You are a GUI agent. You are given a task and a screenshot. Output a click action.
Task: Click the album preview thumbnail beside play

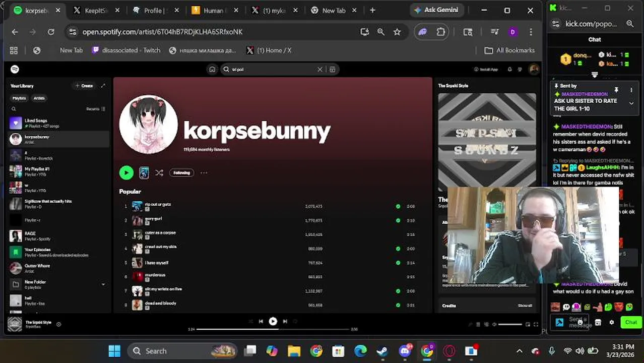coord(144,173)
